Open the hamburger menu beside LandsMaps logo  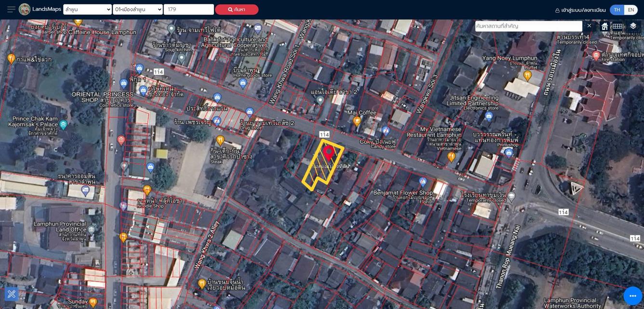pyautogui.click(x=11, y=9)
